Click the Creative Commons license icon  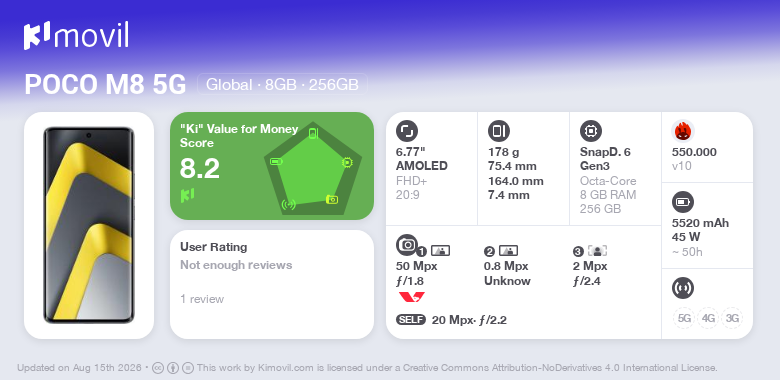[x=158, y=369]
